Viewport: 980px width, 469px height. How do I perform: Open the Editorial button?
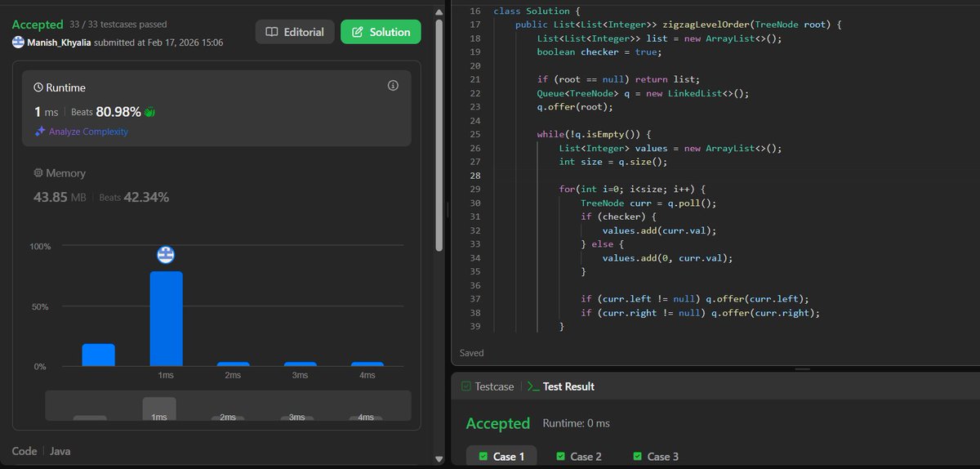295,32
